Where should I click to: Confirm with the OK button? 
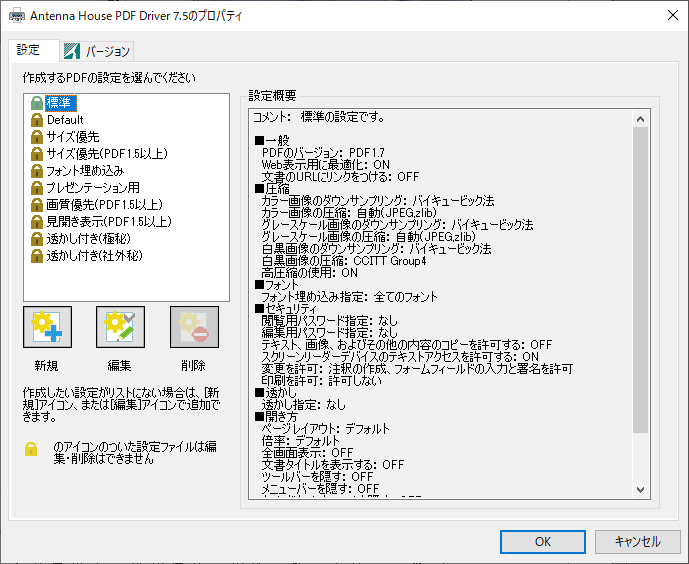tap(543, 542)
